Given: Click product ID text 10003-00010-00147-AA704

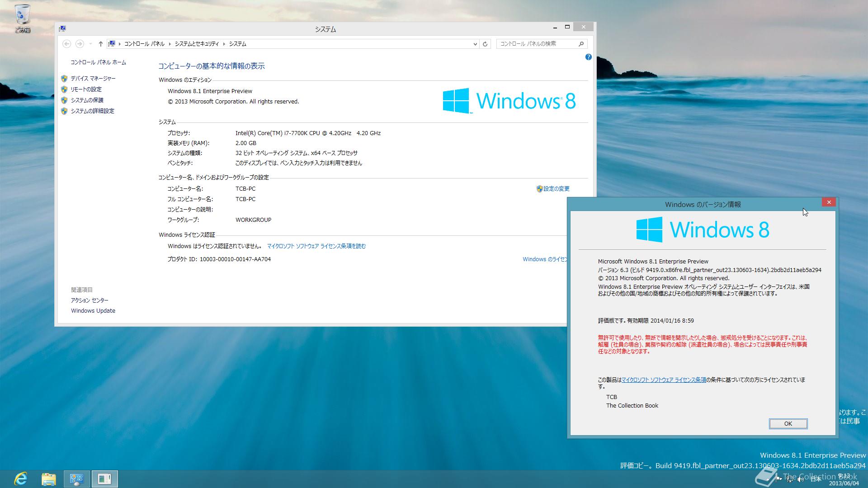Looking at the screenshot, I should tap(235, 259).
